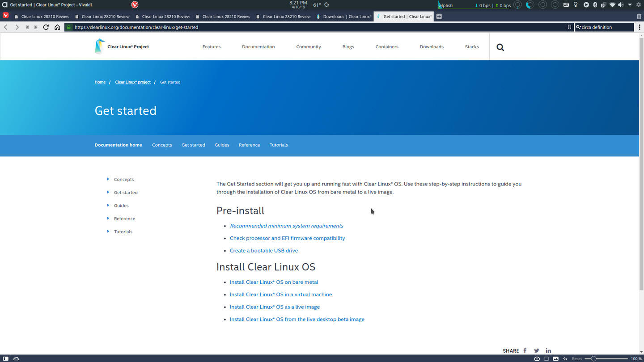This screenshot has width=644, height=362.
Task: Click the search field showing circa definition
Action: (x=604, y=27)
